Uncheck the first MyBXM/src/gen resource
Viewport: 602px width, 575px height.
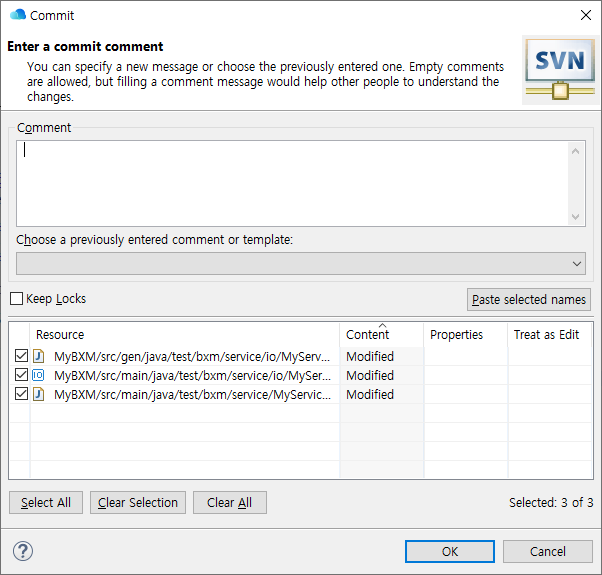click(21, 356)
